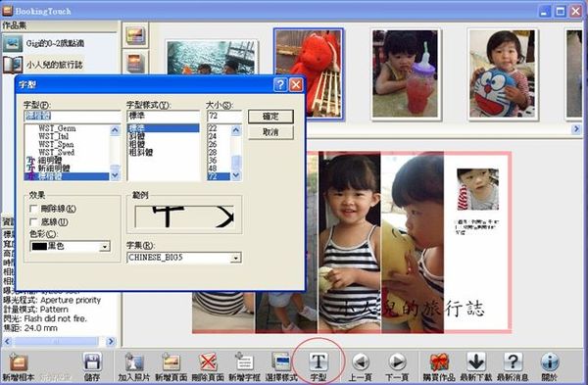Image resolution: width=588 pixels, height=385 pixels.
Task: Click info panel left scroll arrow
Action: [7, 341]
